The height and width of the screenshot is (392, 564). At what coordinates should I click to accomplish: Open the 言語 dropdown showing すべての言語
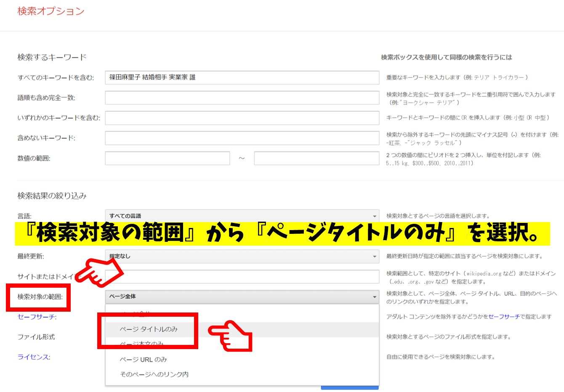pos(242,216)
